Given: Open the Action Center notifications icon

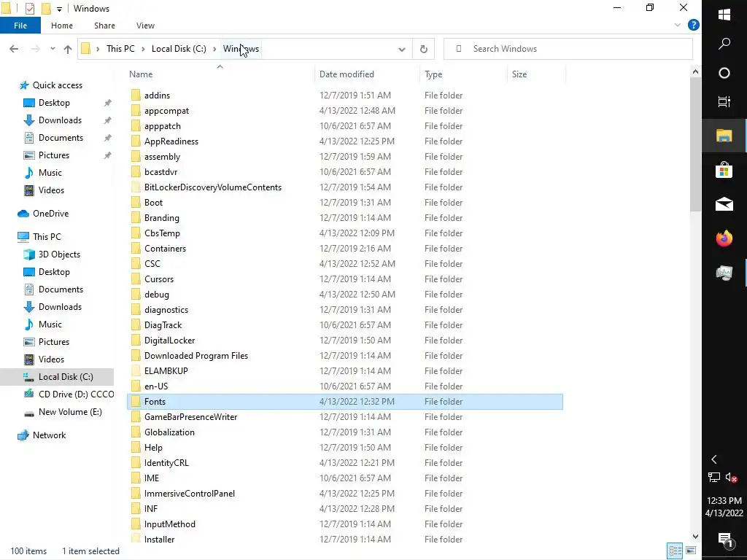Looking at the screenshot, I should (x=724, y=539).
